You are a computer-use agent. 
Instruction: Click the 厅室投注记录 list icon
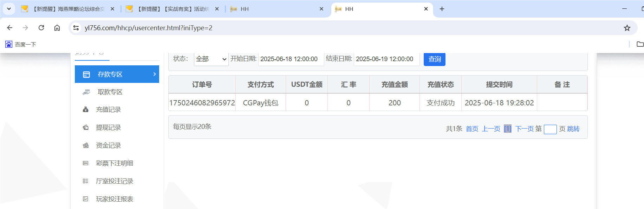[85, 181]
